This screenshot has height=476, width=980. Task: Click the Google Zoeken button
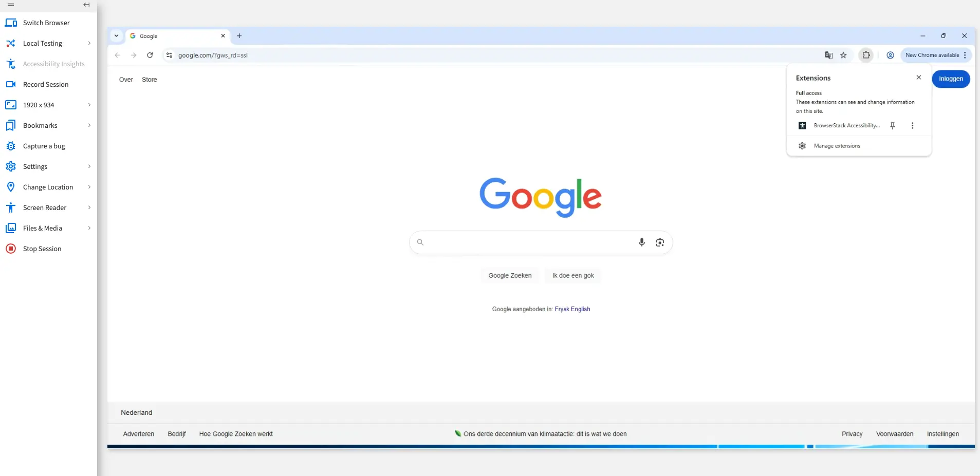510,276
